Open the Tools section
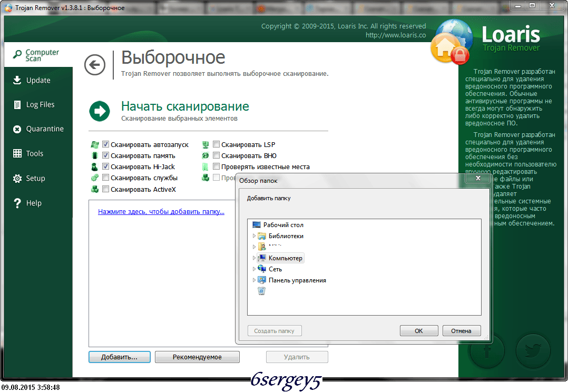Screen dimensions: 568x392 (38, 154)
